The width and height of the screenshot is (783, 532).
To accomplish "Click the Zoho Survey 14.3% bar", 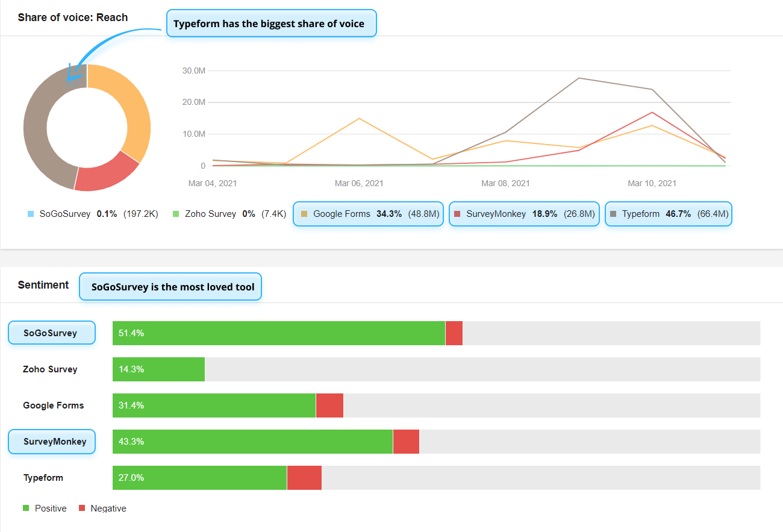I will coord(158,369).
